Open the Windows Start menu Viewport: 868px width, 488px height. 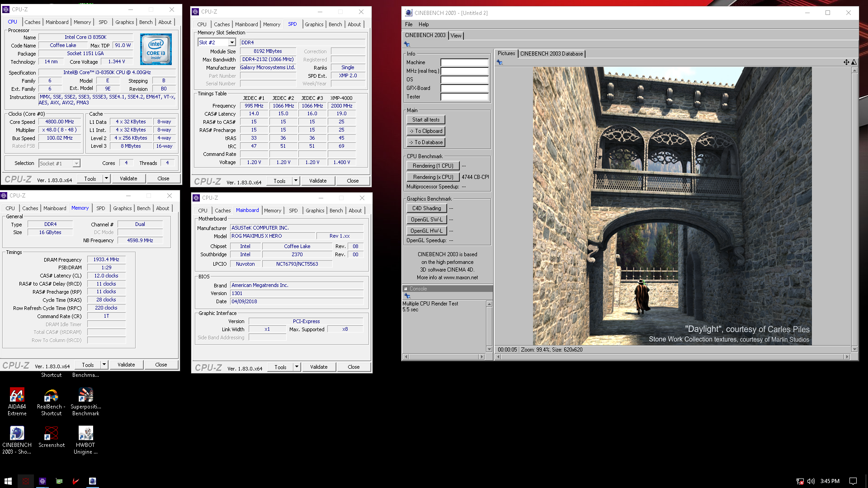coord(8,481)
